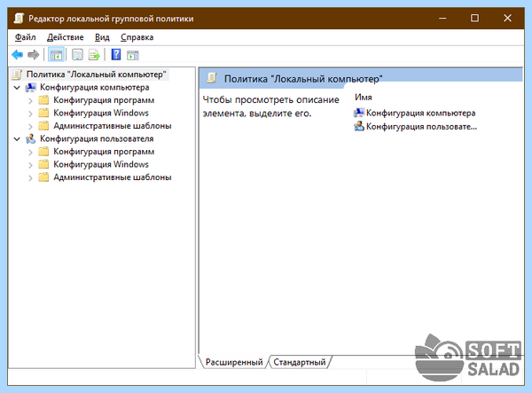Viewport: 532px width, 393px height.
Task: Click the Export list toolbar icon
Action: [94, 55]
